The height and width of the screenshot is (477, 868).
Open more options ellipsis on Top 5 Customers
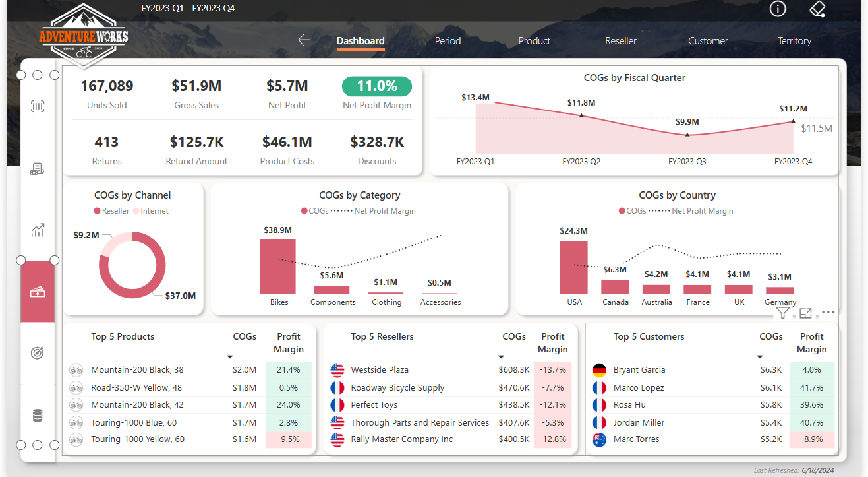coord(828,312)
